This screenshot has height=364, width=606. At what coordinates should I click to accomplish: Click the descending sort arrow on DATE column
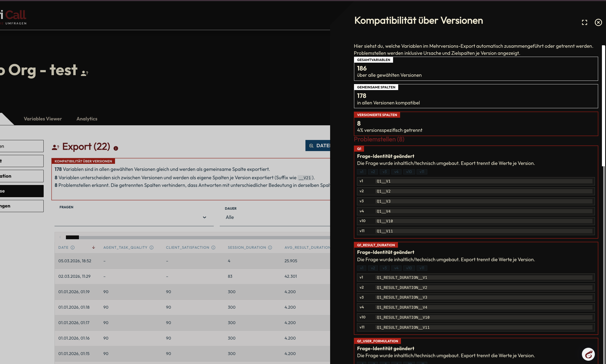(x=94, y=247)
